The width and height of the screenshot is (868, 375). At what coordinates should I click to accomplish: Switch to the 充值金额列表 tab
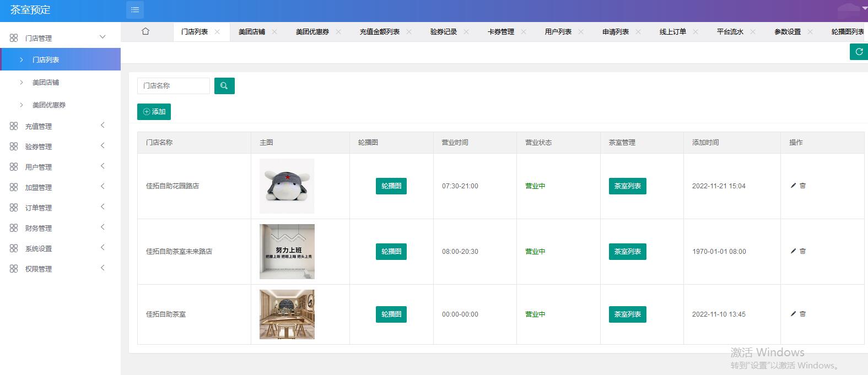click(x=380, y=32)
